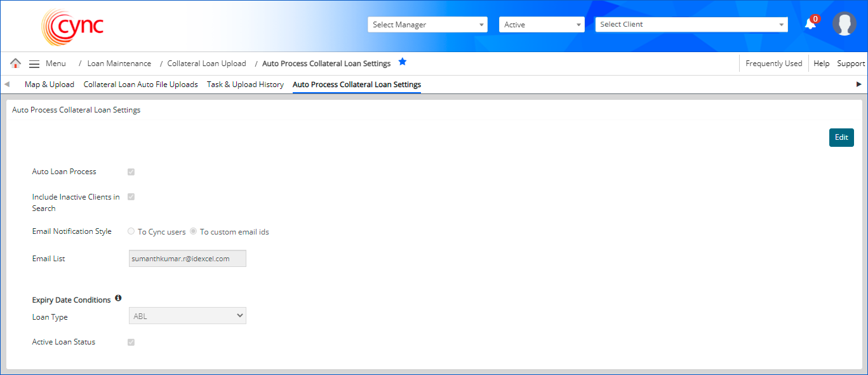
Task: Toggle Include Inactive Clients in Search checkbox
Action: click(x=131, y=197)
